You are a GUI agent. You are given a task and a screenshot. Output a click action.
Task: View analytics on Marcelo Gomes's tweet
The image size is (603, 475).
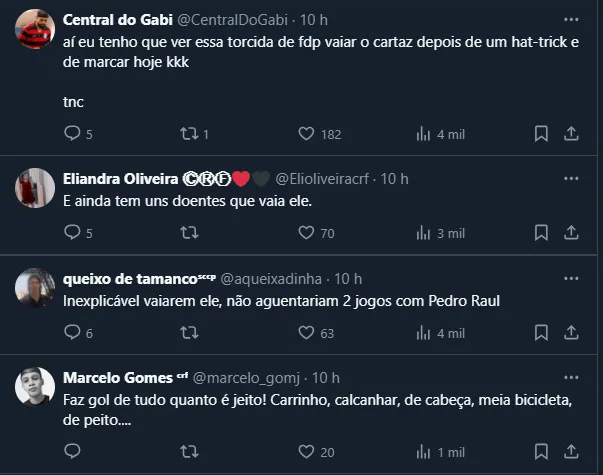[x=423, y=452]
